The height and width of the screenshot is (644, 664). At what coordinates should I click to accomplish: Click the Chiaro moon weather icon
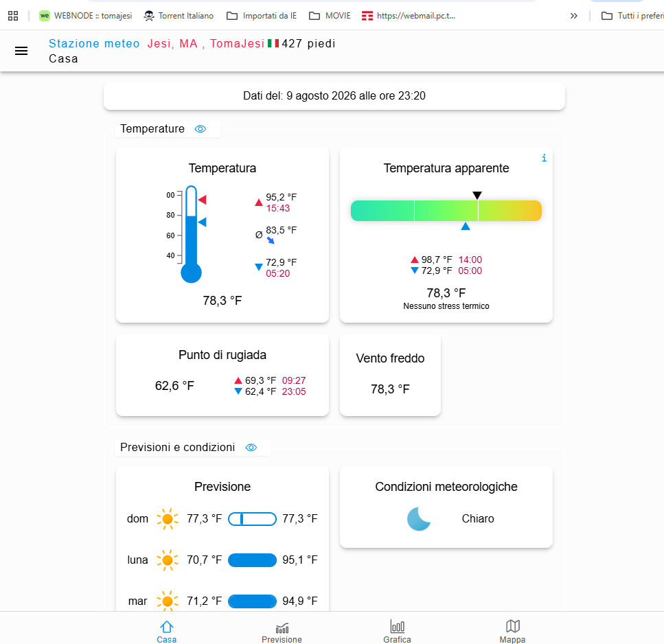(x=419, y=518)
